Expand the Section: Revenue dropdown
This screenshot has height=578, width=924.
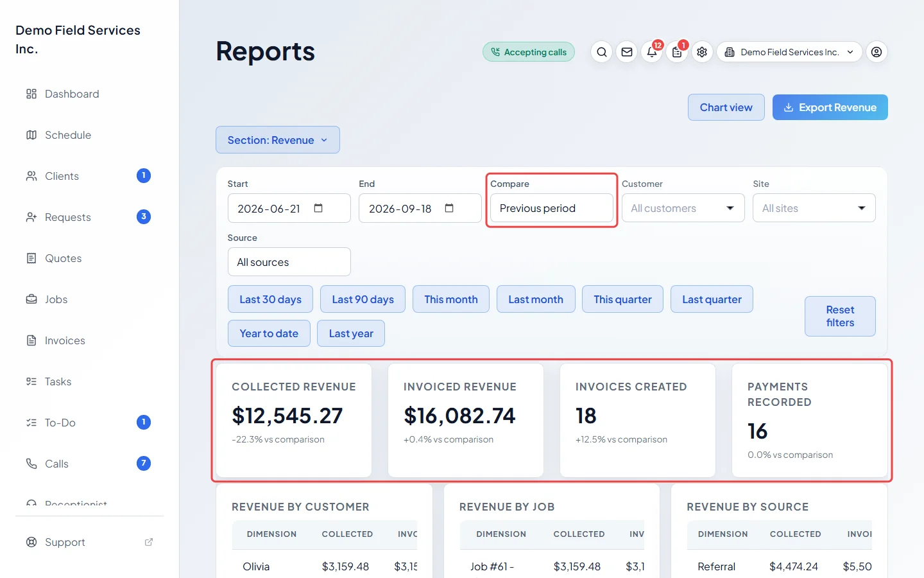[278, 140]
